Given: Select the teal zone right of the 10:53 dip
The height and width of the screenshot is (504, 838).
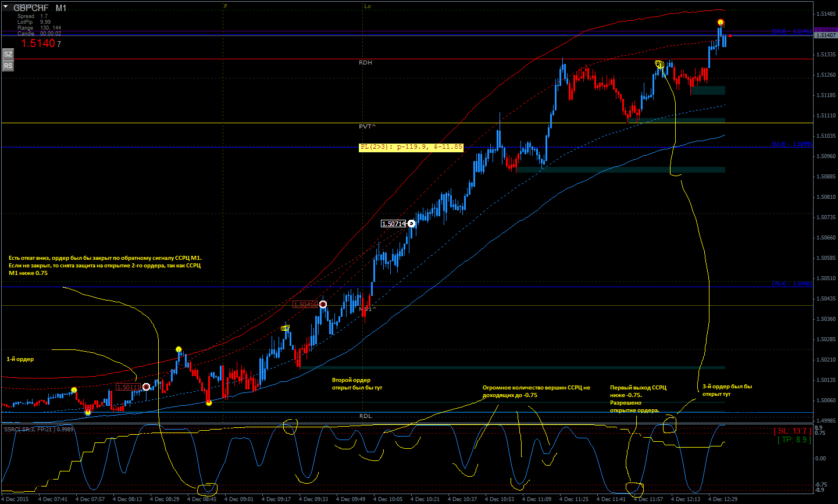Looking at the screenshot, I should (621, 170).
